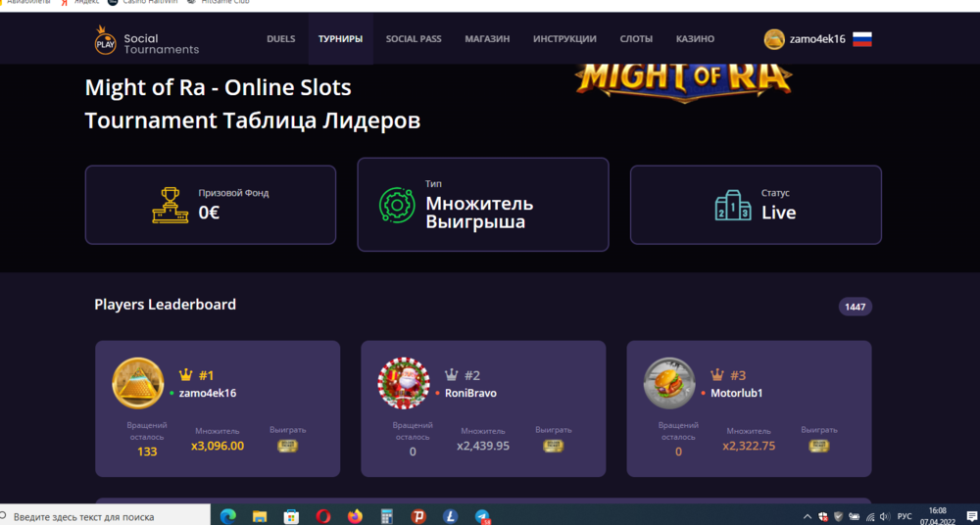The image size is (980, 525).
Task: Open Telegram from the taskbar
Action: coord(482,516)
